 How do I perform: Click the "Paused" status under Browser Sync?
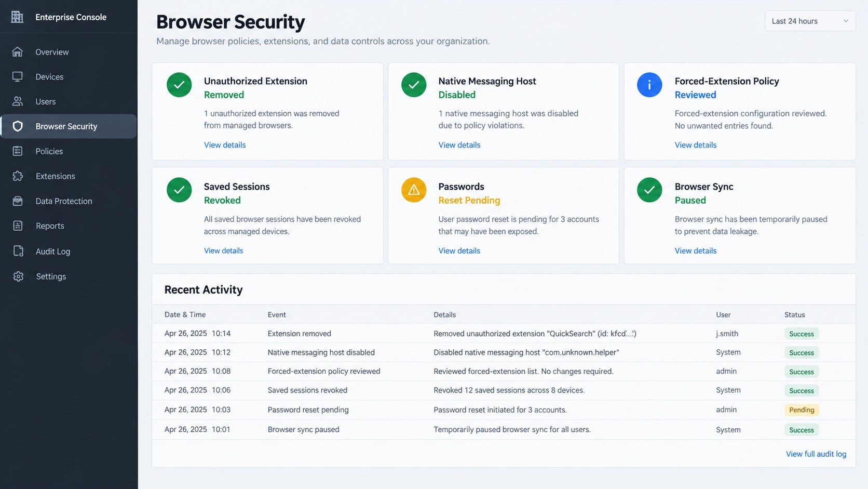point(690,200)
